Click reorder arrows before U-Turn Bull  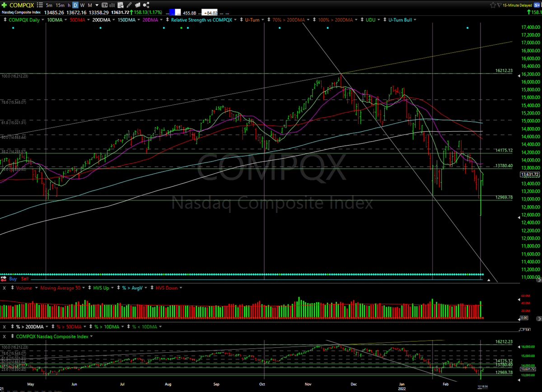[385, 20]
